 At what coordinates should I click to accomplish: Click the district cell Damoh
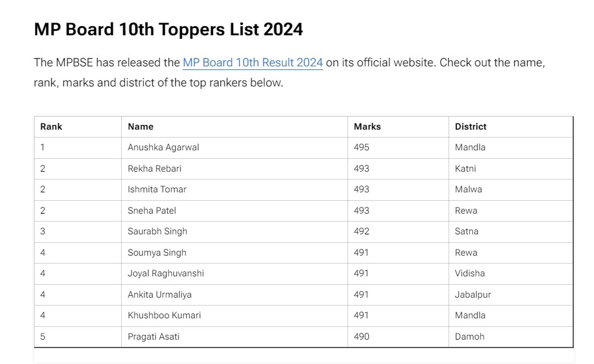[x=511, y=337]
